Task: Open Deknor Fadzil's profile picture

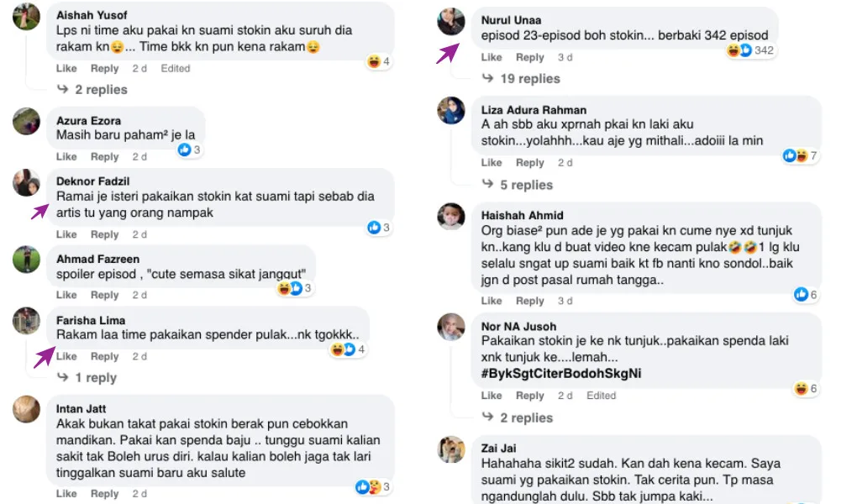Action: click(27, 182)
